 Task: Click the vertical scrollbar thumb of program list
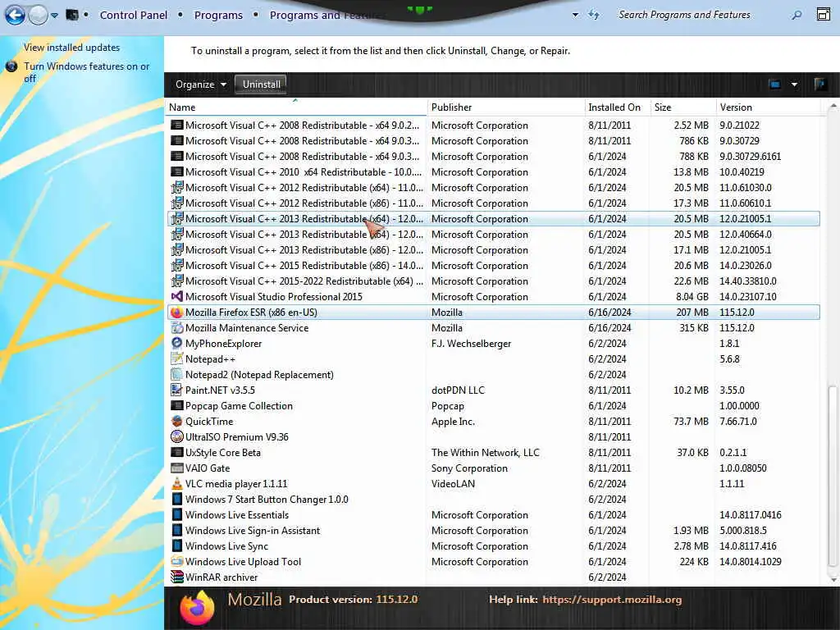coord(833,477)
